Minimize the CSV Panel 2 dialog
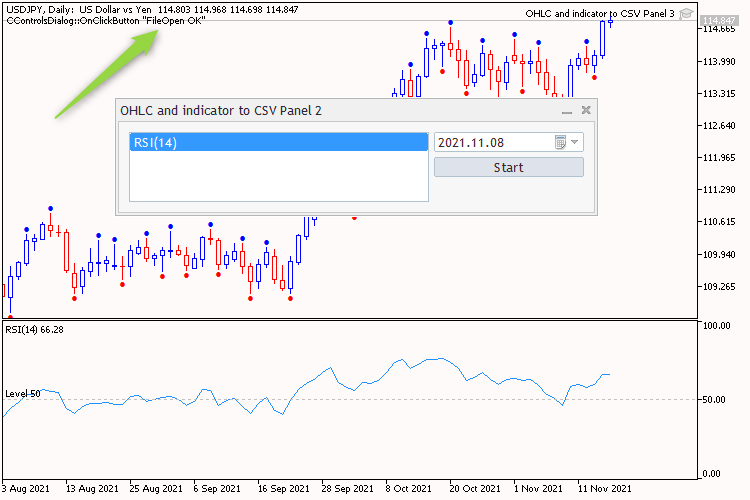The height and width of the screenshot is (500, 750). pos(567,111)
